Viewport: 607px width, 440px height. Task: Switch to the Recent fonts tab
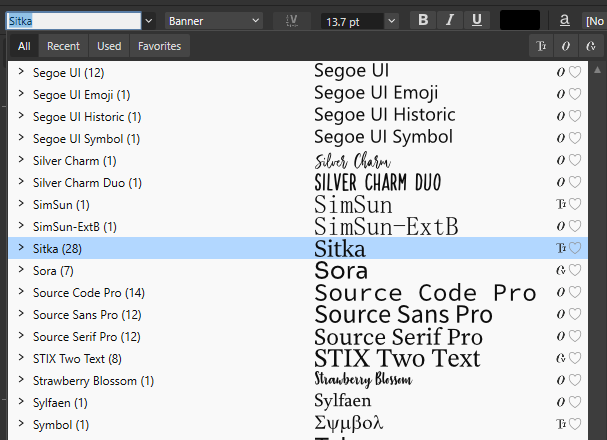[63, 46]
